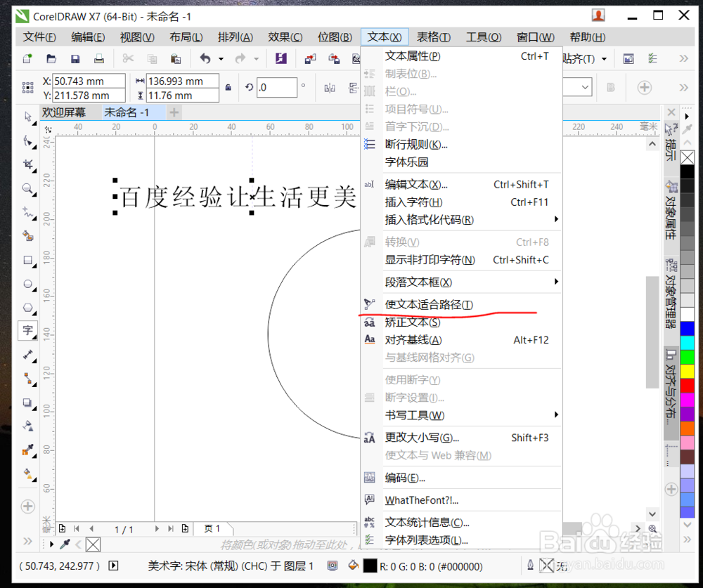Viewport: 703px width, 588px height.
Task: Choose 使文本适合路径(T) menu item
Action: coord(461,304)
